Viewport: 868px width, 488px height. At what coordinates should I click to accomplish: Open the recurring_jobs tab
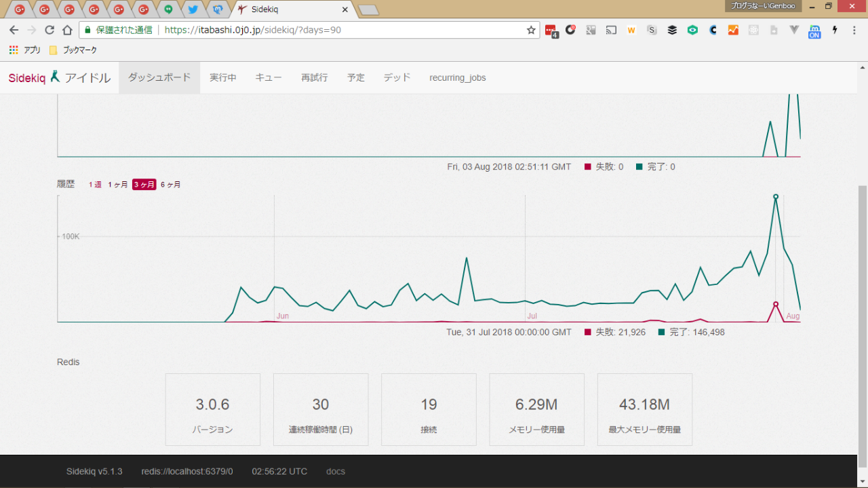[457, 77]
